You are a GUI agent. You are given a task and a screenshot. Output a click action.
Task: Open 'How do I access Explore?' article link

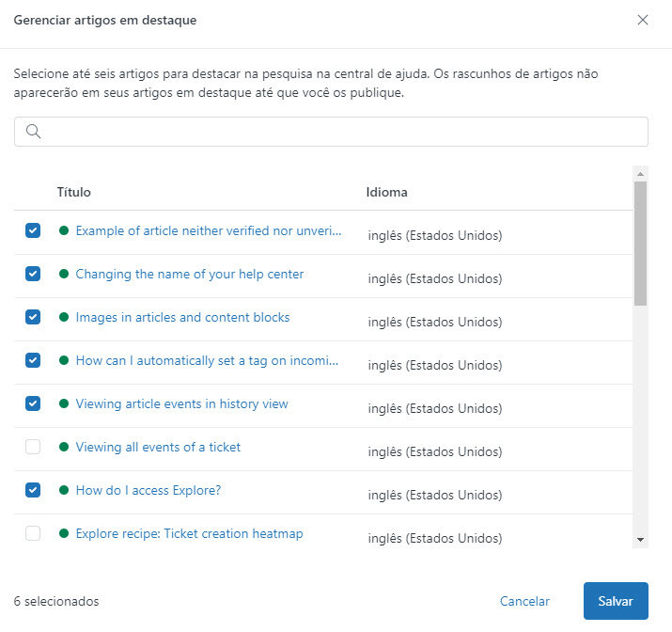tap(148, 491)
